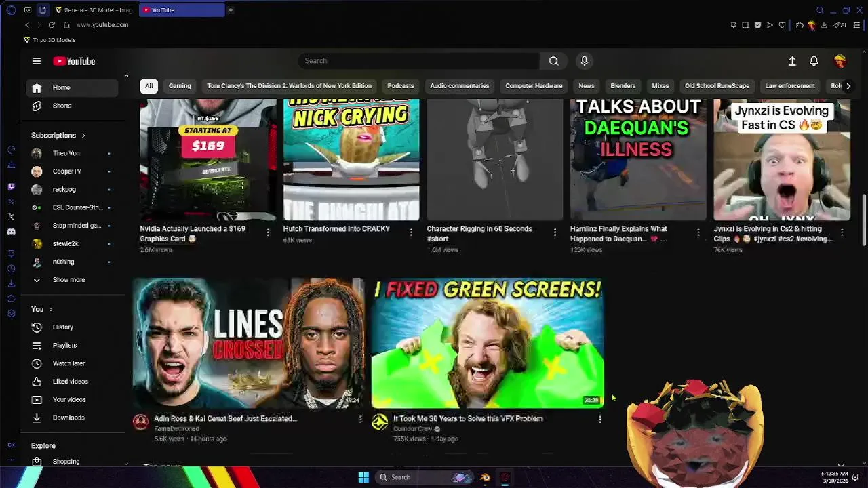
Task: Open more options for Hamlinz video
Action: 698,232
